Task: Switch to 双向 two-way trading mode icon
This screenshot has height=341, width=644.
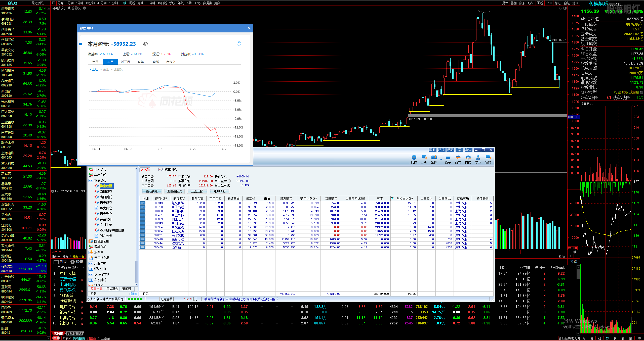Action: 458,159
